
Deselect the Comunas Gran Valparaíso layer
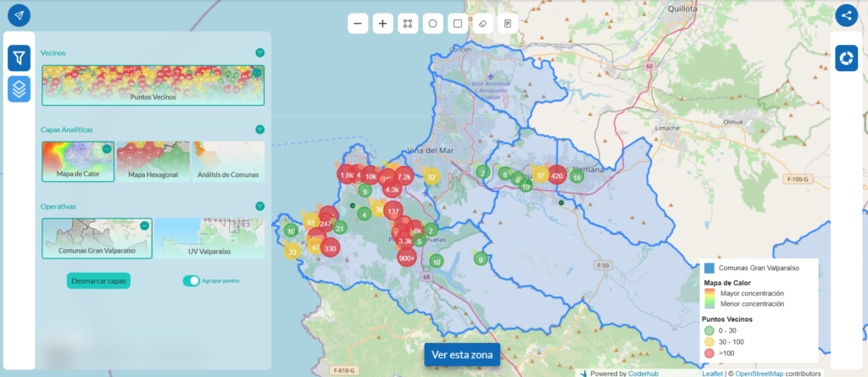[145, 226]
